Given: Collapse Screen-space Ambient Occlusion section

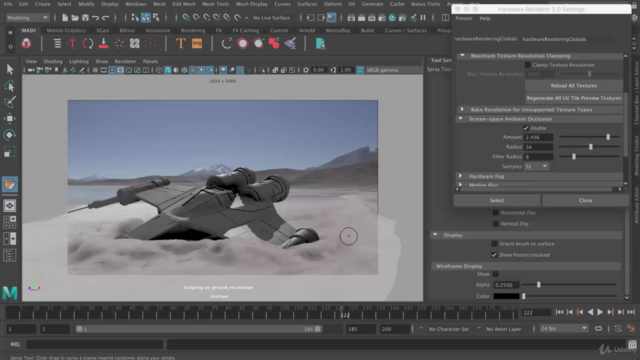Looking at the screenshot, I should (461, 119).
